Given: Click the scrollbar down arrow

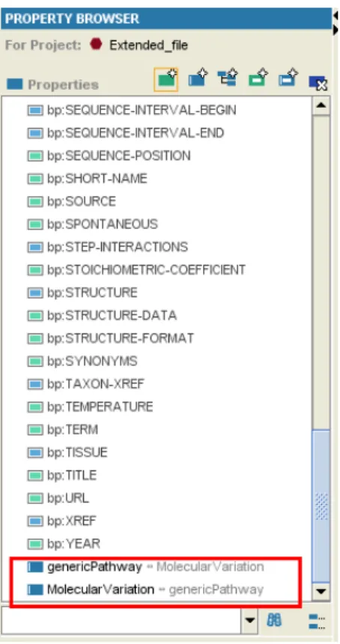Looking at the screenshot, I should coord(321,592).
